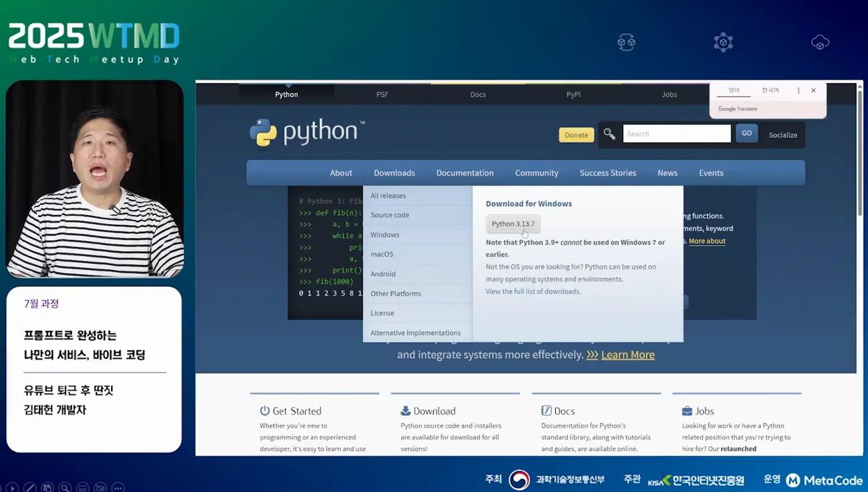
Task: Click the yellow Donate button
Action: 576,135
